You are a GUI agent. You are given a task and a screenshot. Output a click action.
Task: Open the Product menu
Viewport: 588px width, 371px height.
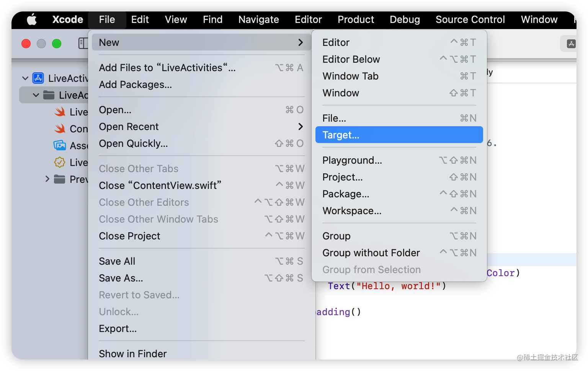pyautogui.click(x=356, y=20)
